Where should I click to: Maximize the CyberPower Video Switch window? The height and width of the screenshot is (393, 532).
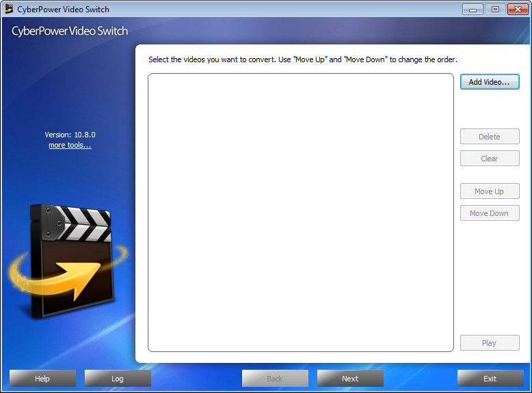pyautogui.click(x=495, y=9)
